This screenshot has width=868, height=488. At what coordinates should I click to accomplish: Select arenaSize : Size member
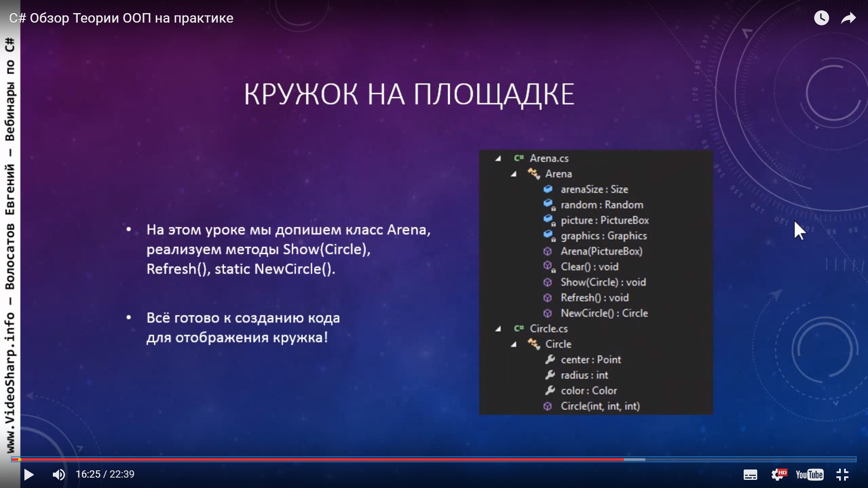pyautogui.click(x=594, y=189)
